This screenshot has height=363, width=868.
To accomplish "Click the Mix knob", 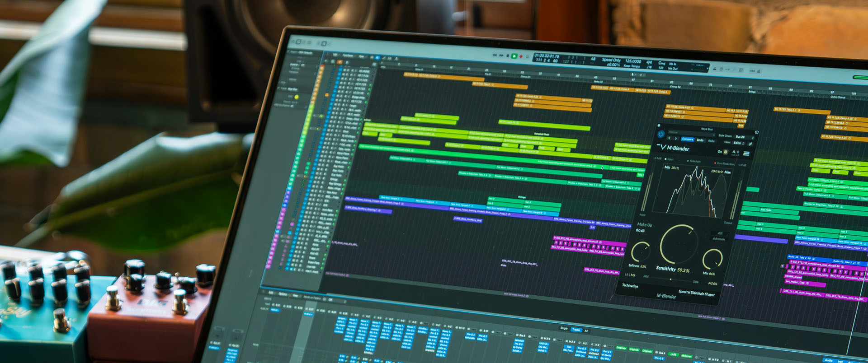I will 712,259.
